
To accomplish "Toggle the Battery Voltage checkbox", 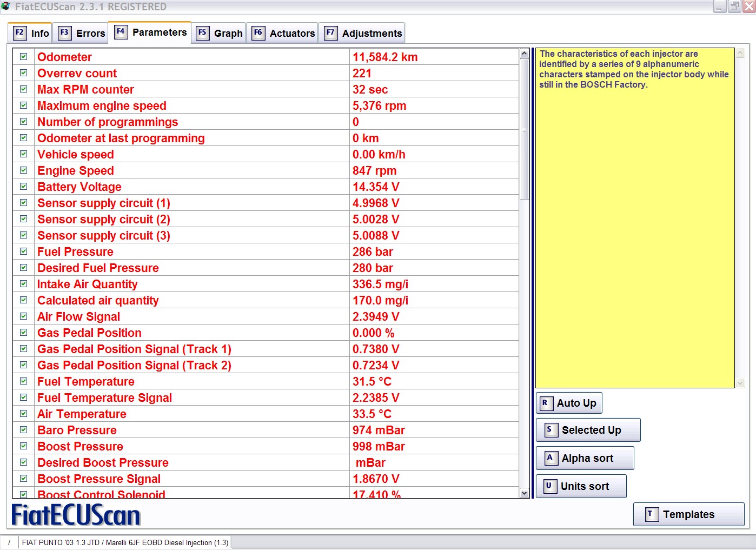I will point(24,187).
